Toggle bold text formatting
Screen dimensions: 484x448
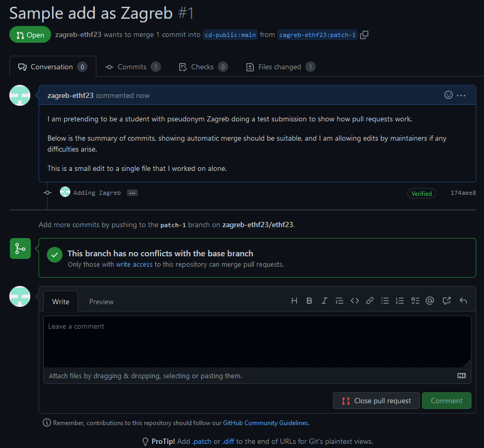[x=309, y=301]
